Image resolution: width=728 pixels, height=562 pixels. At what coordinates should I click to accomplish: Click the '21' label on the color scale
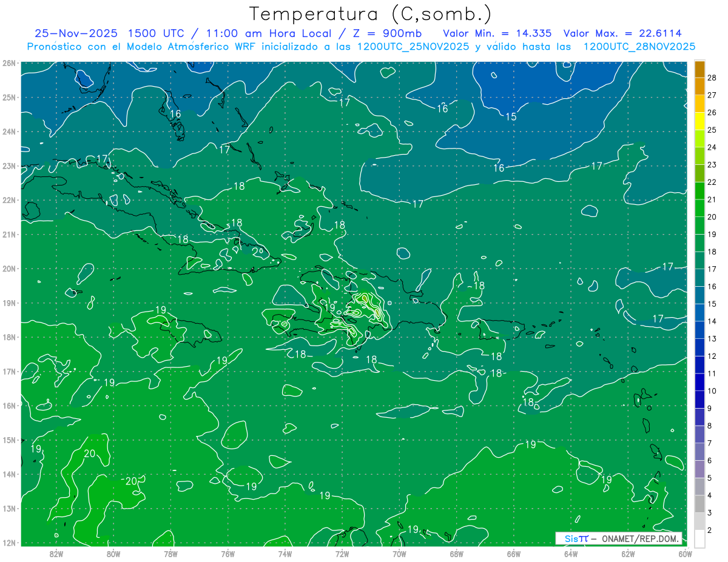pos(712,199)
